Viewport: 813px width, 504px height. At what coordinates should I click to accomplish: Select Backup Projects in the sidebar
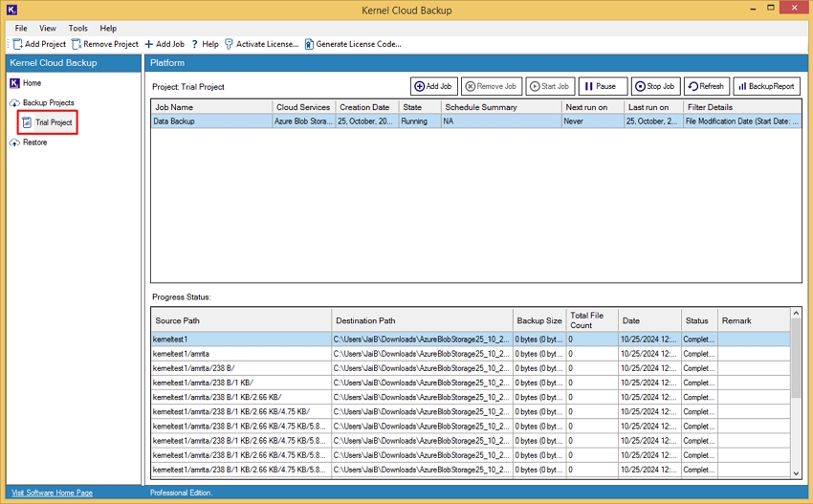pos(48,102)
